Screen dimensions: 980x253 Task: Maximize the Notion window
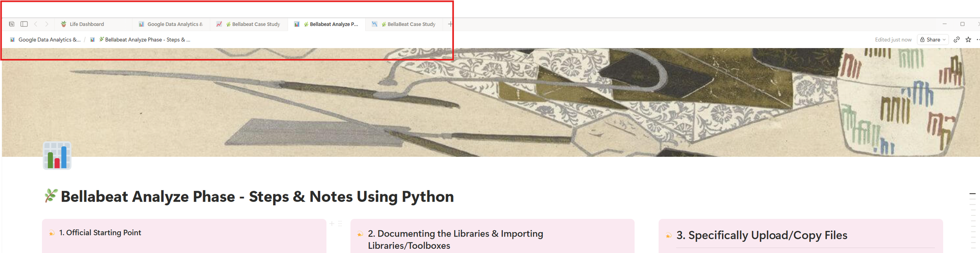(x=962, y=24)
